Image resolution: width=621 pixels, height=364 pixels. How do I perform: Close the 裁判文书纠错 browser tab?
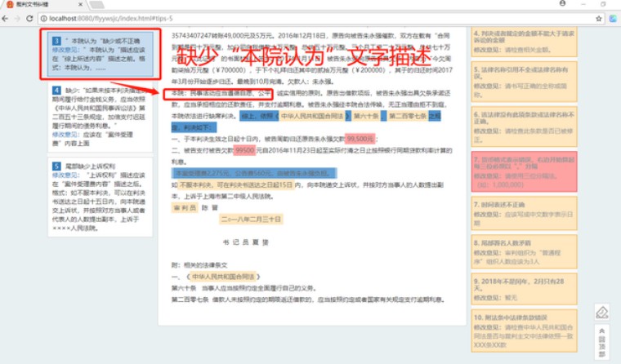80,4
